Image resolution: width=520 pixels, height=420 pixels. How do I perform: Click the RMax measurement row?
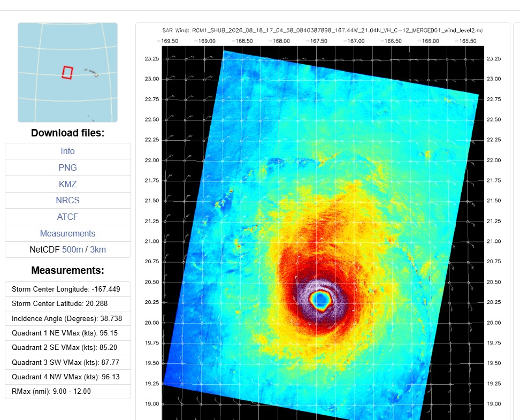[x=68, y=392]
